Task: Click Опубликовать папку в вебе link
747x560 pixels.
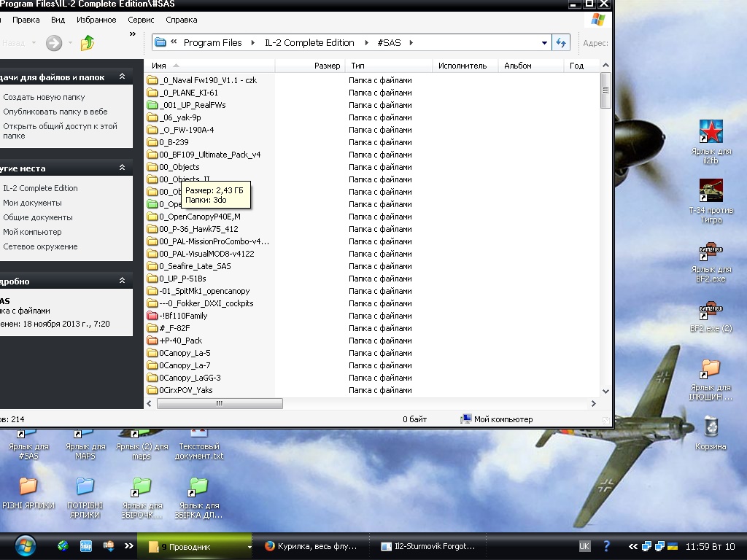Action: (x=55, y=112)
